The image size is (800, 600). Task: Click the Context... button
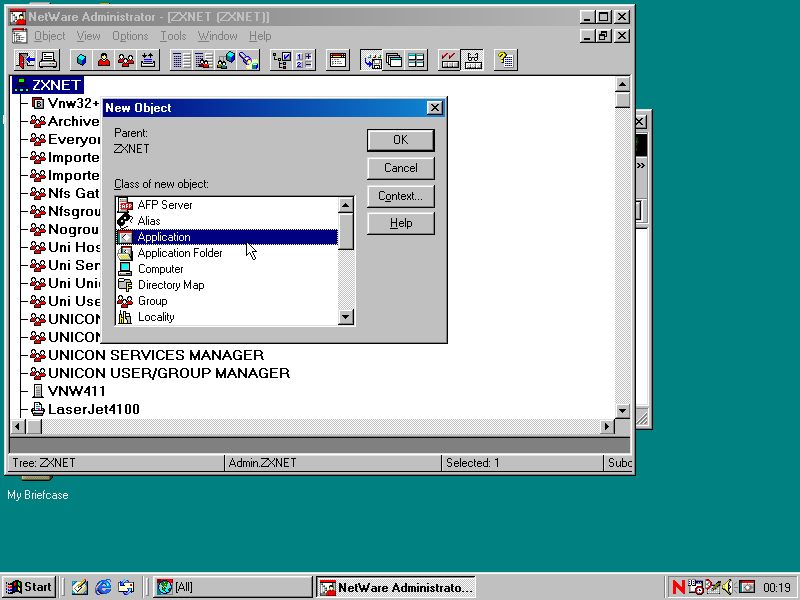tap(401, 196)
